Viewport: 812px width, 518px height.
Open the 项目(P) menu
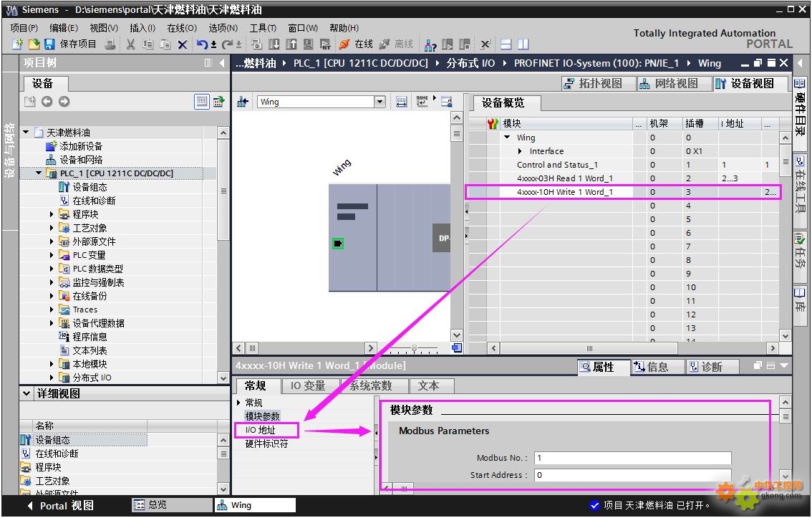[x=24, y=28]
